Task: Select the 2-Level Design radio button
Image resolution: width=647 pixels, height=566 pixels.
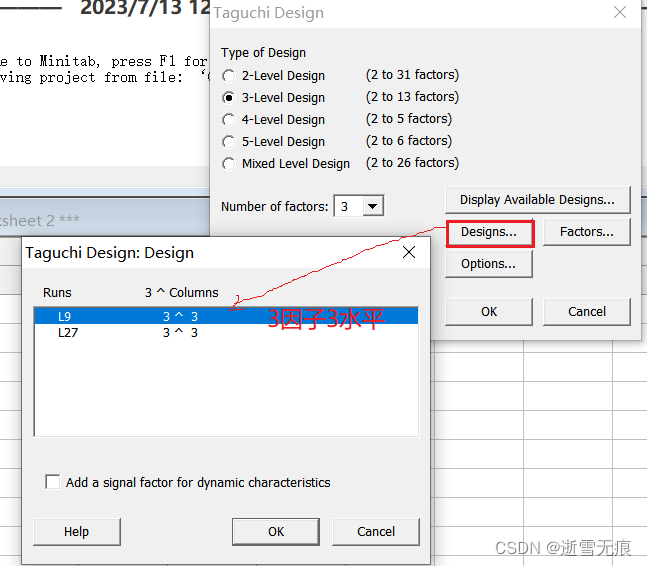Action: 228,76
